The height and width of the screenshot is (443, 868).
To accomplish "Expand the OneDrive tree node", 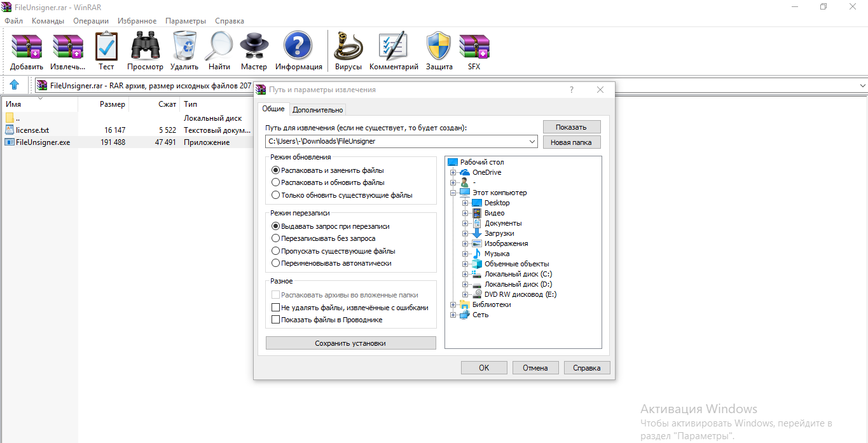I will coord(453,172).
